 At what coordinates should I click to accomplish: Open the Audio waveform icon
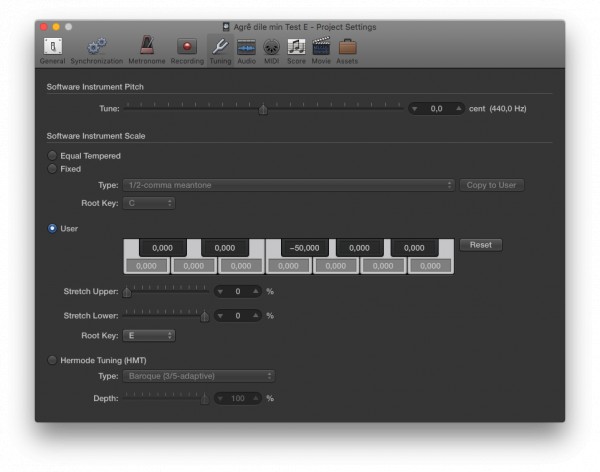246,47
